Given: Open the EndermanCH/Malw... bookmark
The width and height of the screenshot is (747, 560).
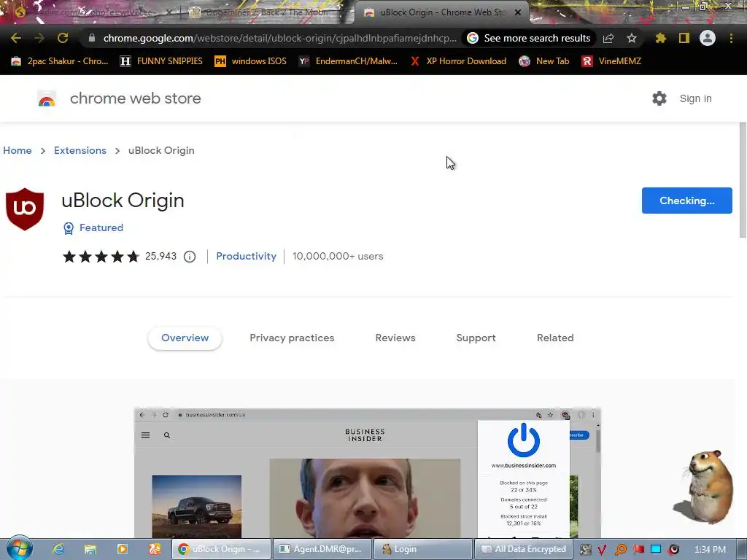Looking at the screenshot, I should point(348,61).
